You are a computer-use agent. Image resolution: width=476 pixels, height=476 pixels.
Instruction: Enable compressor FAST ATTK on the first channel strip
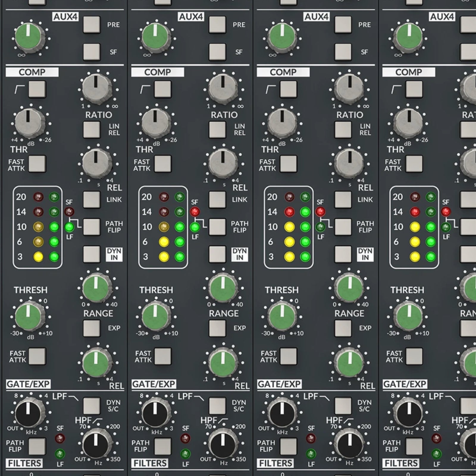pyautogui.click(x=37, y=164)
